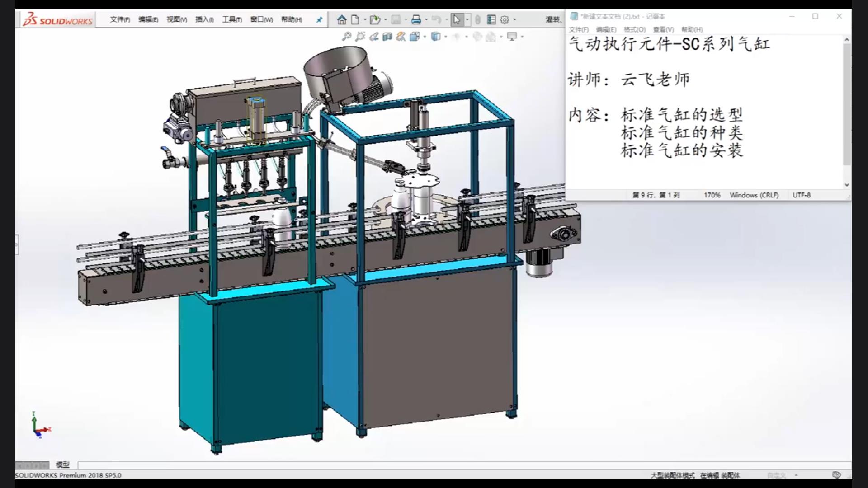Expand the Undo dropdown arrow
The width and height of the screenshot is (868, 488).
(446, 20)
